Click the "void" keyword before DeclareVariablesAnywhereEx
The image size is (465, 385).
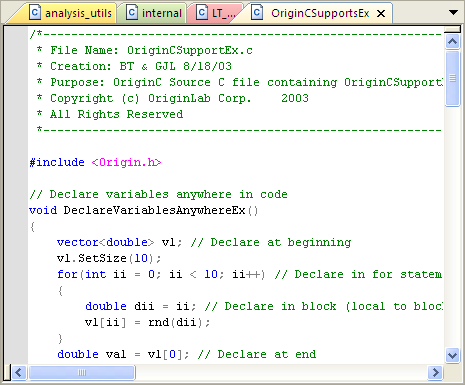[43, 211]
